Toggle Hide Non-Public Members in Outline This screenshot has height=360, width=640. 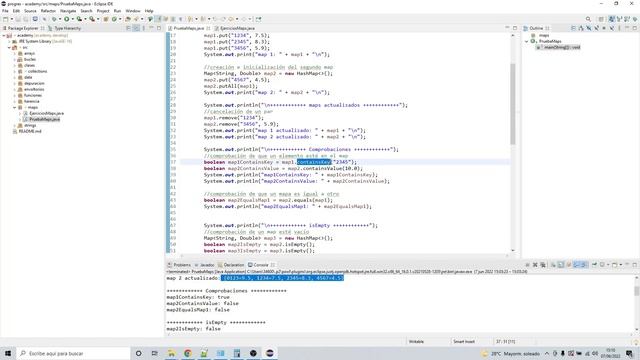pyautogui.click(x=604, y=28)
